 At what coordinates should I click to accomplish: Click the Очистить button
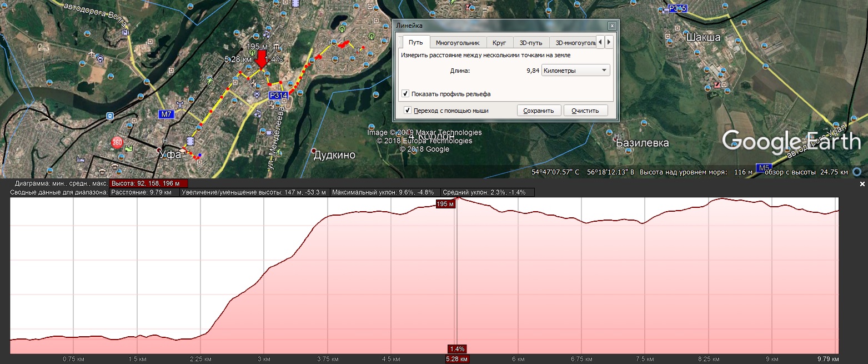(585, 111)
